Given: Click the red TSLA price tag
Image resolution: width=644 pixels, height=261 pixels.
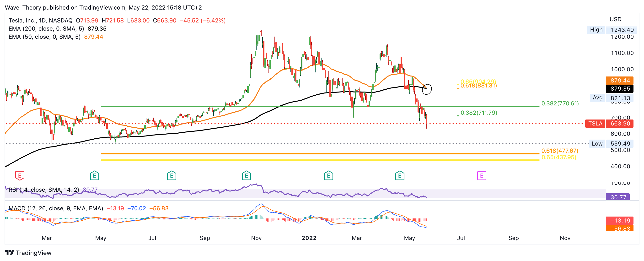Looking at the screenshot, I should 595,124.
